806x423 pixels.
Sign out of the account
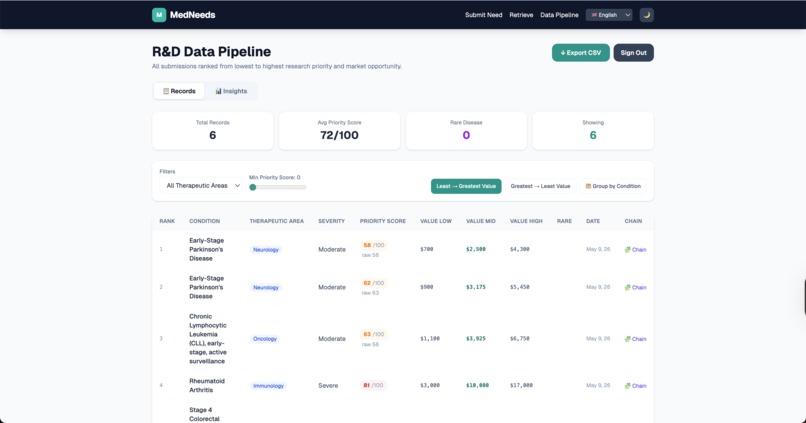[633, 52]
